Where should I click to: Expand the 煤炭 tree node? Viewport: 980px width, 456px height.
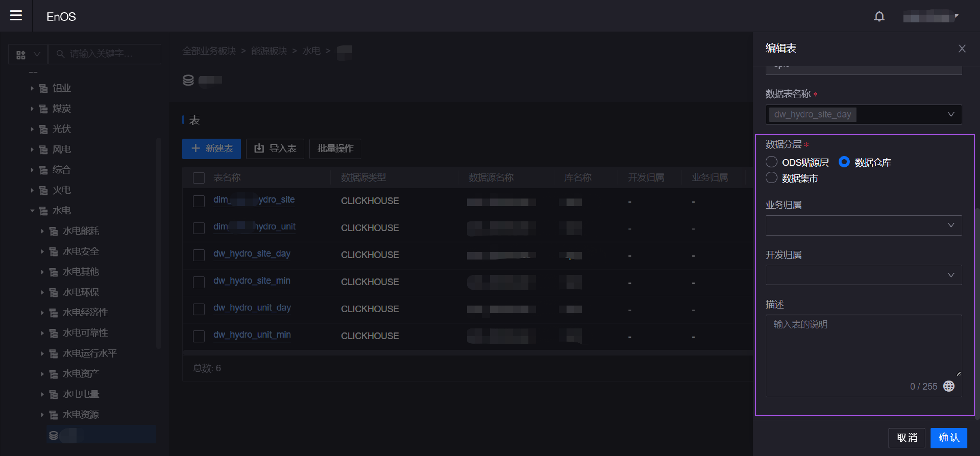tap(32, 109)
